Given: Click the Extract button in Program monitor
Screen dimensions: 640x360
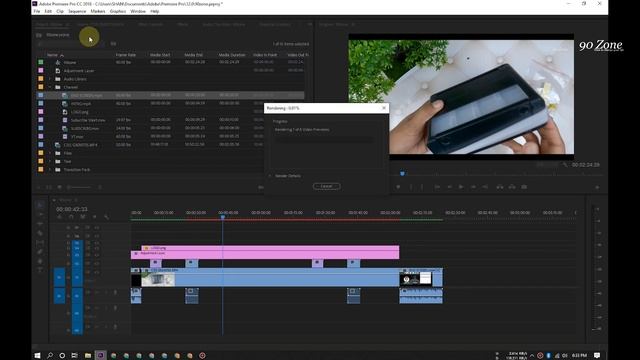Looking at the screenshot, I should pyautogui.click(x=512, y=187).
